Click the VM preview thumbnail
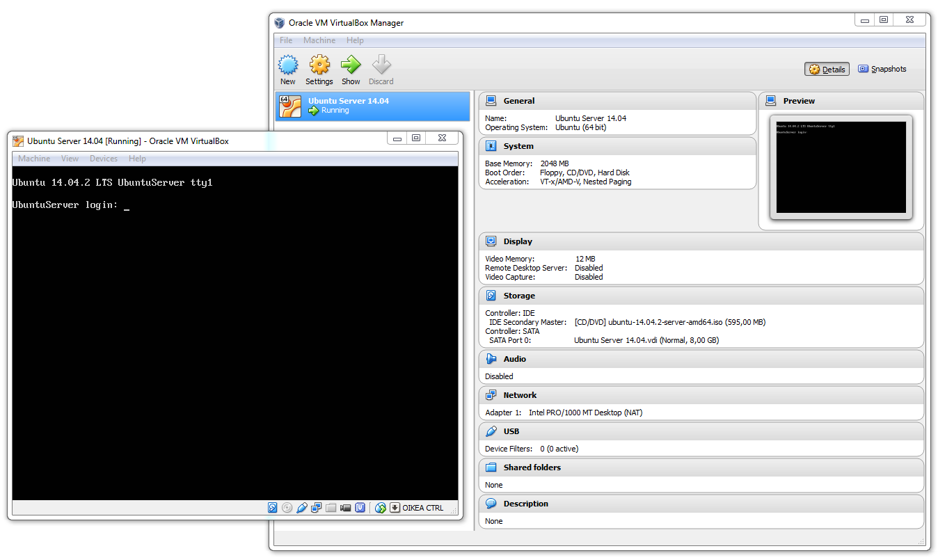 pos(841,168)
